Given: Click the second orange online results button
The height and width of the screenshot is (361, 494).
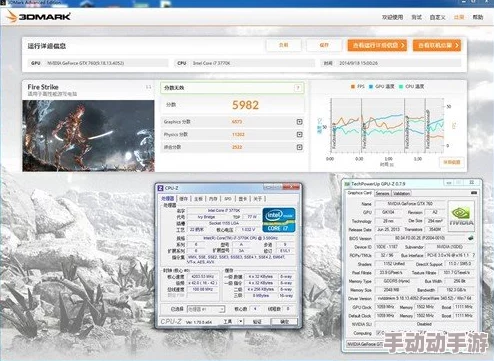Looking at the screenshot, I should pos(437,45).
